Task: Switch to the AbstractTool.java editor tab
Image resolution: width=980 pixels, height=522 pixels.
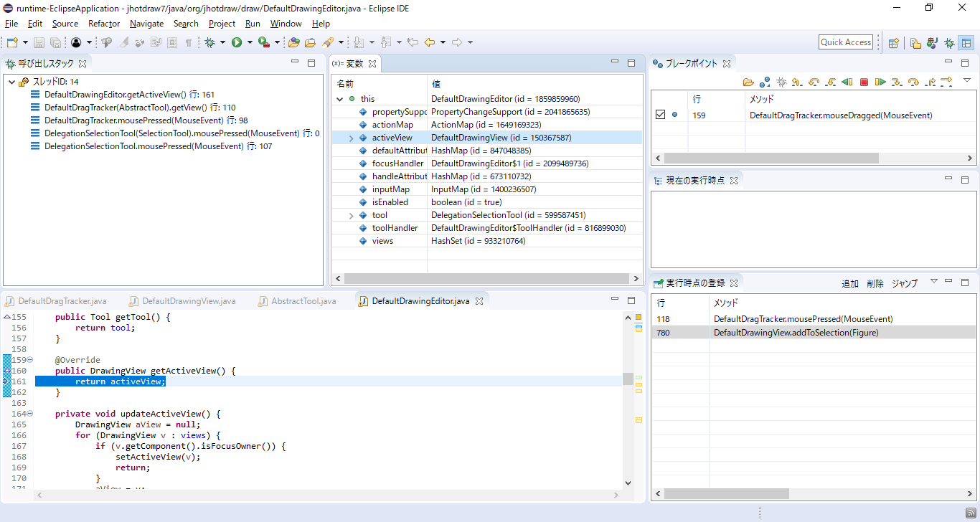Action: (296, 301)
